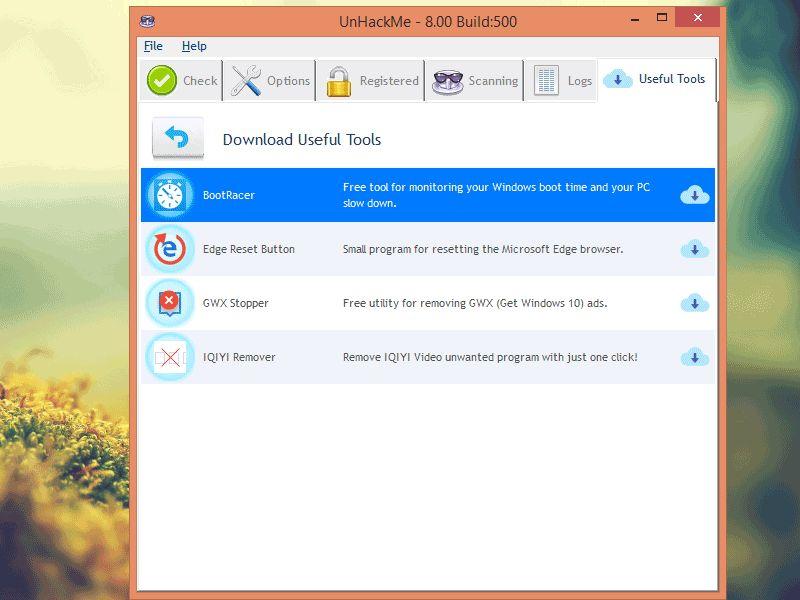Open the Logs tab

click(561, 81)
